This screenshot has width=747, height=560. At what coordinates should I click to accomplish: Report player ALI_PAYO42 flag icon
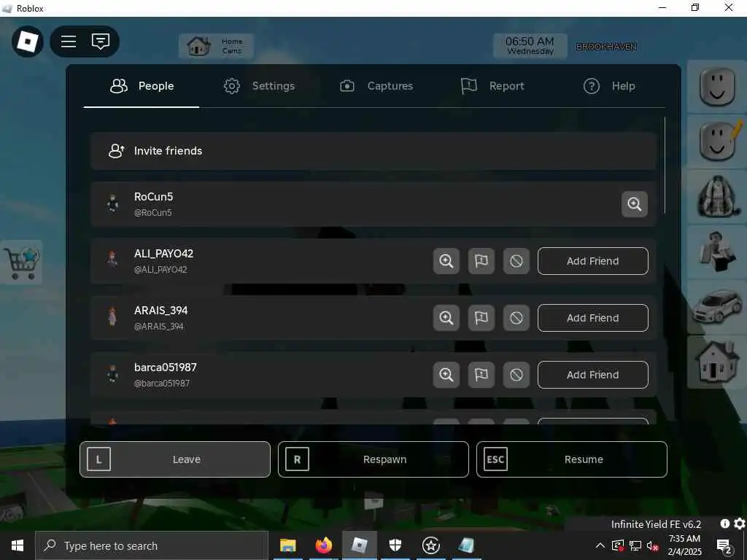(481, 261)
